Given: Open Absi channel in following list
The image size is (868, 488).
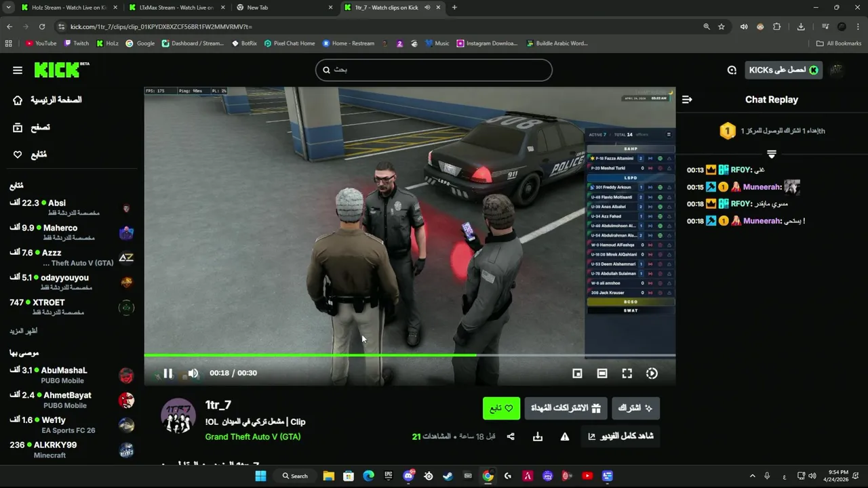Looking at the screenshot, I should coord(72,207).
